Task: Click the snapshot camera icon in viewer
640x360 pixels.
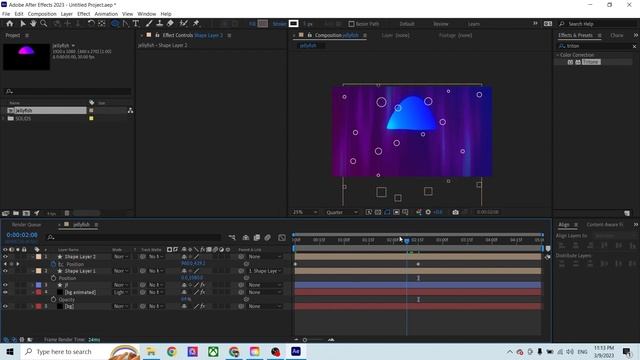Action: coord(456,212)
